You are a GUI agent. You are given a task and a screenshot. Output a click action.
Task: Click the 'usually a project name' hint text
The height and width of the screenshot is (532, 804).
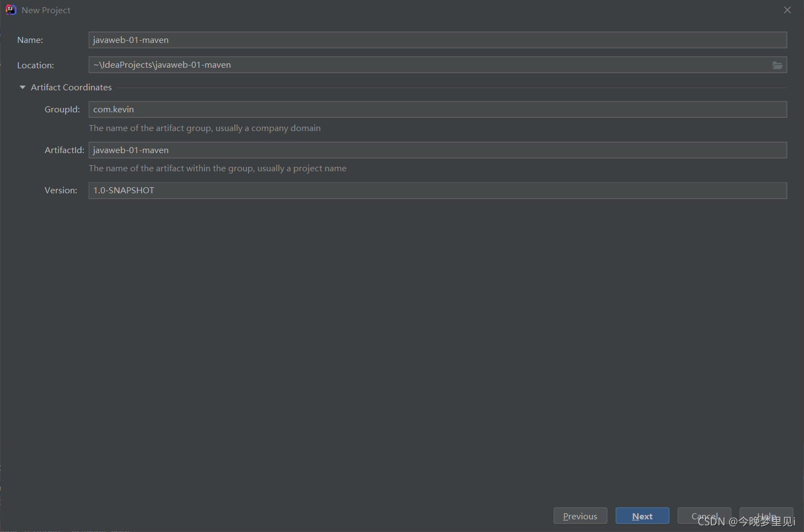[x=302, y=169]
